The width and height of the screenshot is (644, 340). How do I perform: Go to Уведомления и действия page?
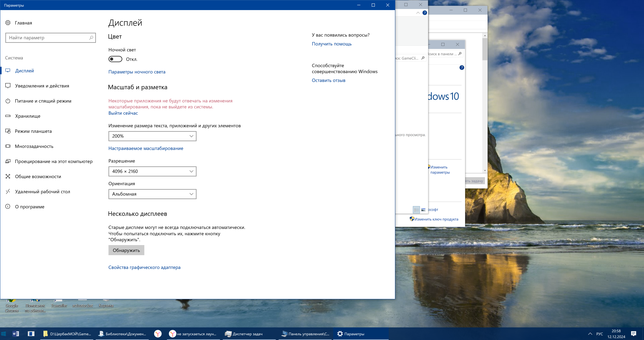click(42, 86)
